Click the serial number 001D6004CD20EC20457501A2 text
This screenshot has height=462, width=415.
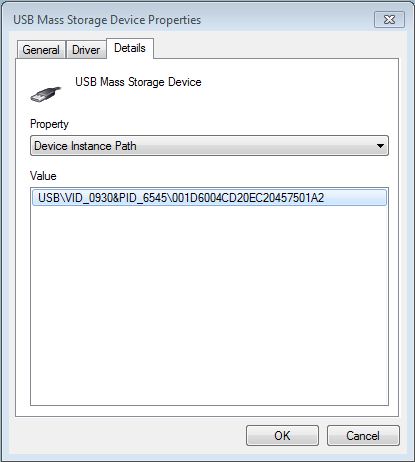248,198
